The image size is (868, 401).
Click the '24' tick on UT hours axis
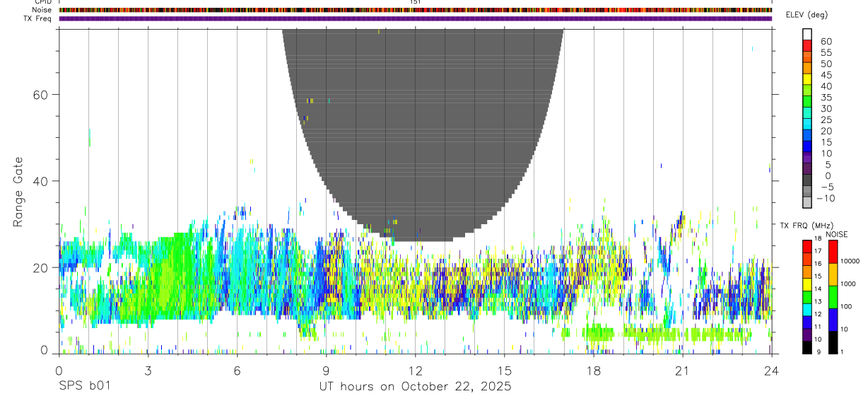tap(771, 371)
